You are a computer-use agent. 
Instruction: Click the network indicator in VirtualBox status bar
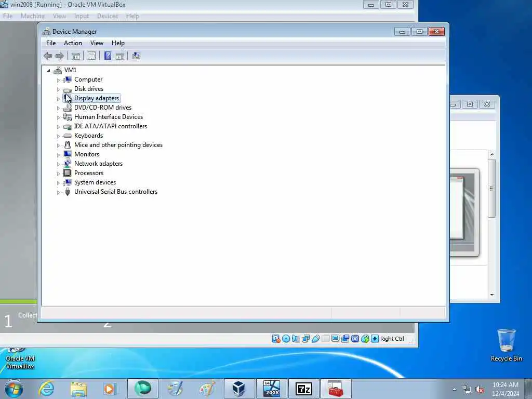pyautogui.click(x=305, y=339)
